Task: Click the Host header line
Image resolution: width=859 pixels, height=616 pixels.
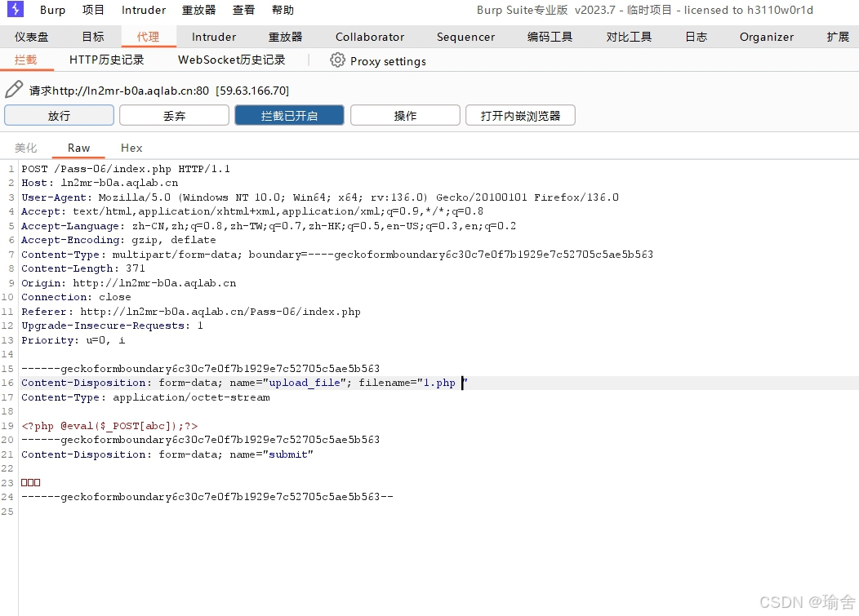Action: tap(100, 183)
